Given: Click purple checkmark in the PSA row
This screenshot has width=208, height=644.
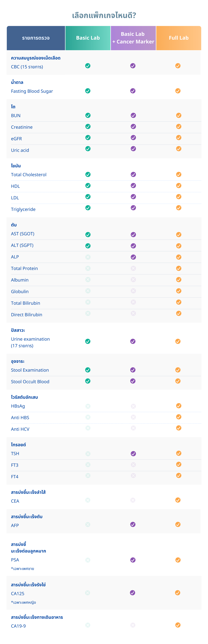Looking at the screenshot, I should coord(133,560).
